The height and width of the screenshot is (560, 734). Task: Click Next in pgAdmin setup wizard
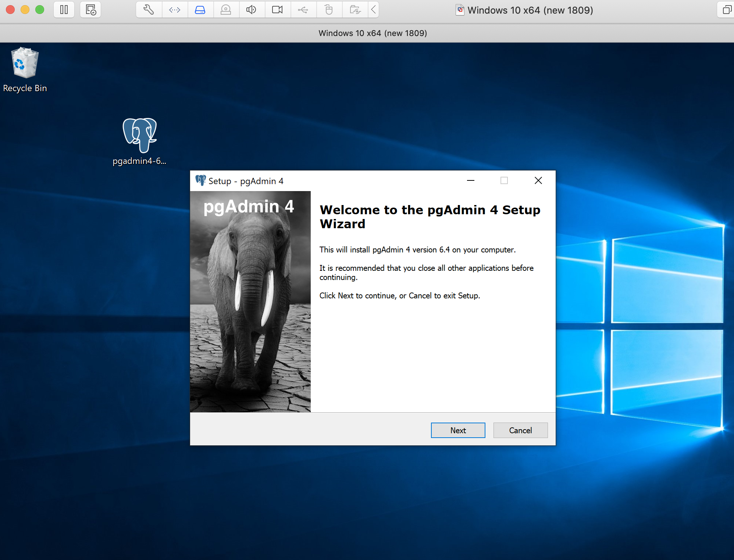[x=458, y=430]
